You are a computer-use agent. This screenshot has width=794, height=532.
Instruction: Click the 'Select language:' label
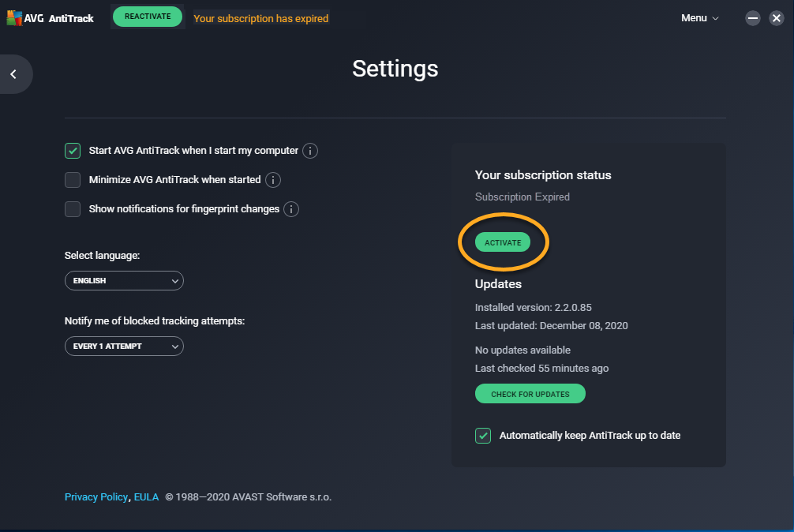103,256
